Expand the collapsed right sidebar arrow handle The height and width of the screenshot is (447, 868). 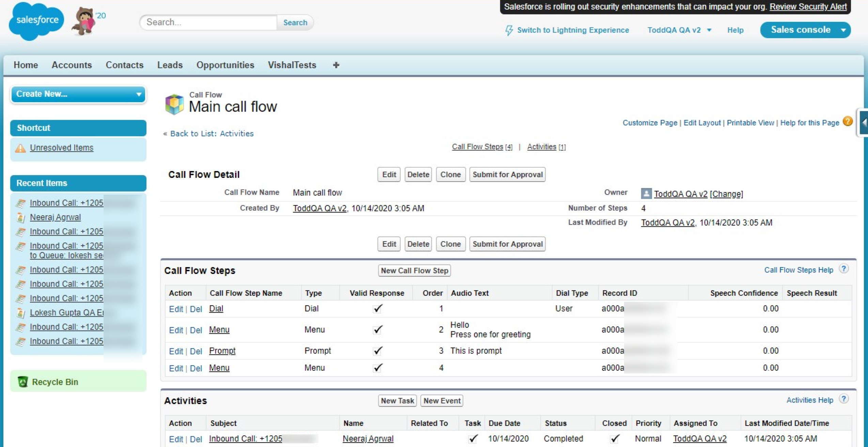tap(864, 123)
